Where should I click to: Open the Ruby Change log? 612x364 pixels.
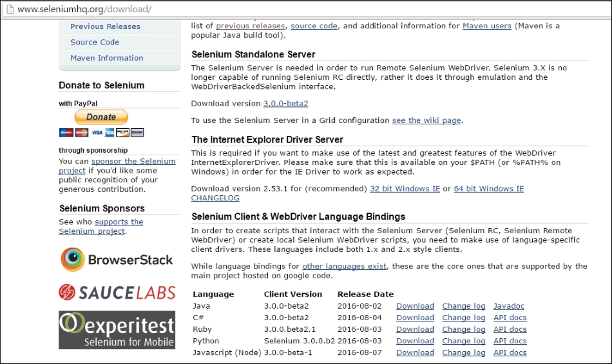click(x=464, y=329)
